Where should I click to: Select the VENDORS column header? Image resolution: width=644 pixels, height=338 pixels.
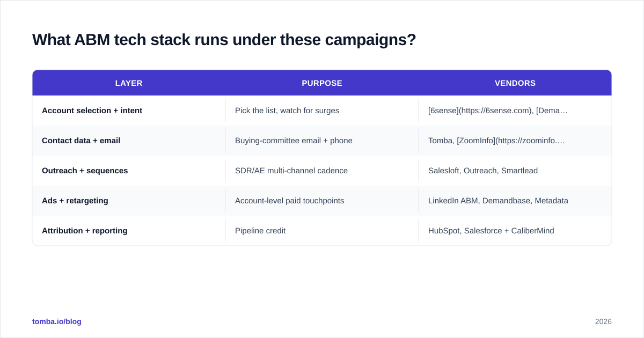515,83
